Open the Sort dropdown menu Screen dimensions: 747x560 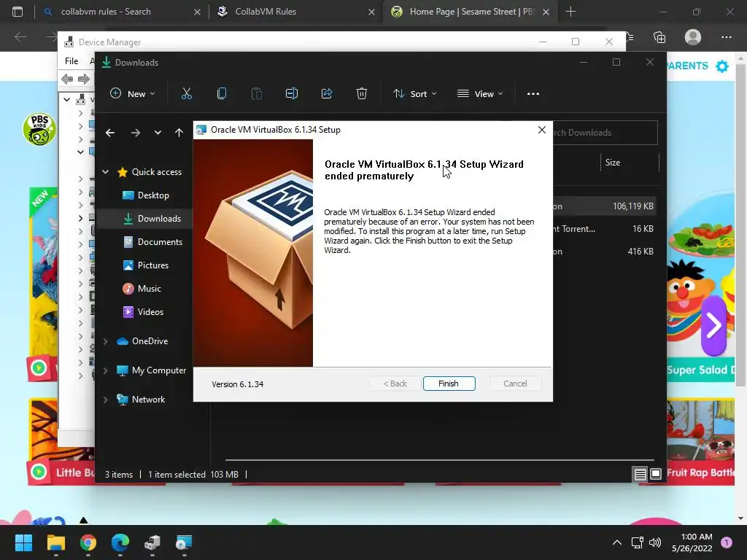click(414, 94)
